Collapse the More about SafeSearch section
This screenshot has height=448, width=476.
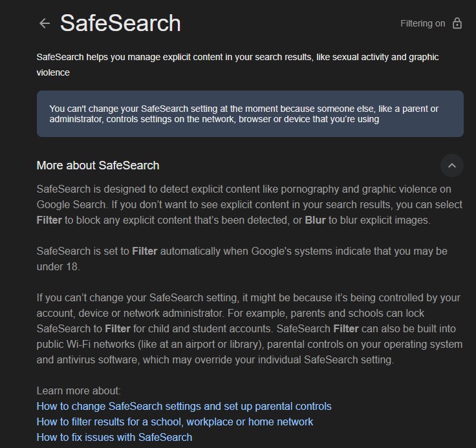(x=452, y=165)
